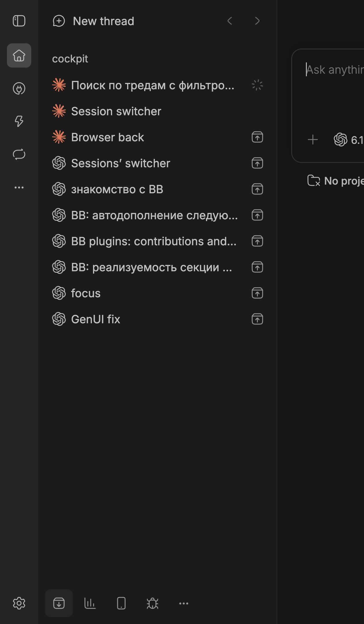364x624 pixels.
Task: Open the lightning bolt shortcuts icon
Action: [x=19, y=121]
